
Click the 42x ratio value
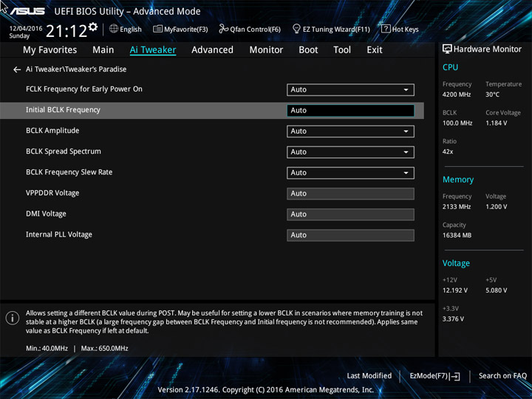[448, 151]
